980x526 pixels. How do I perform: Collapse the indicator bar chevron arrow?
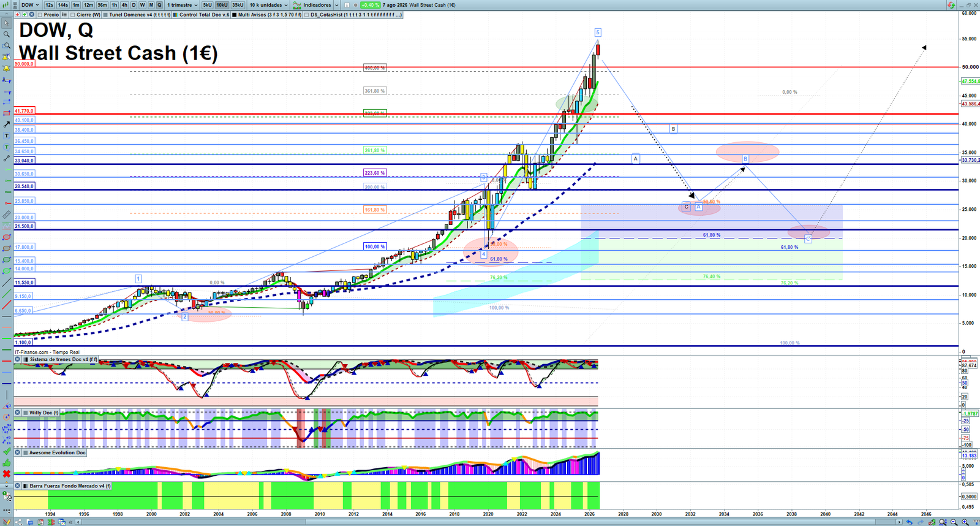click(x=6, y=15)
